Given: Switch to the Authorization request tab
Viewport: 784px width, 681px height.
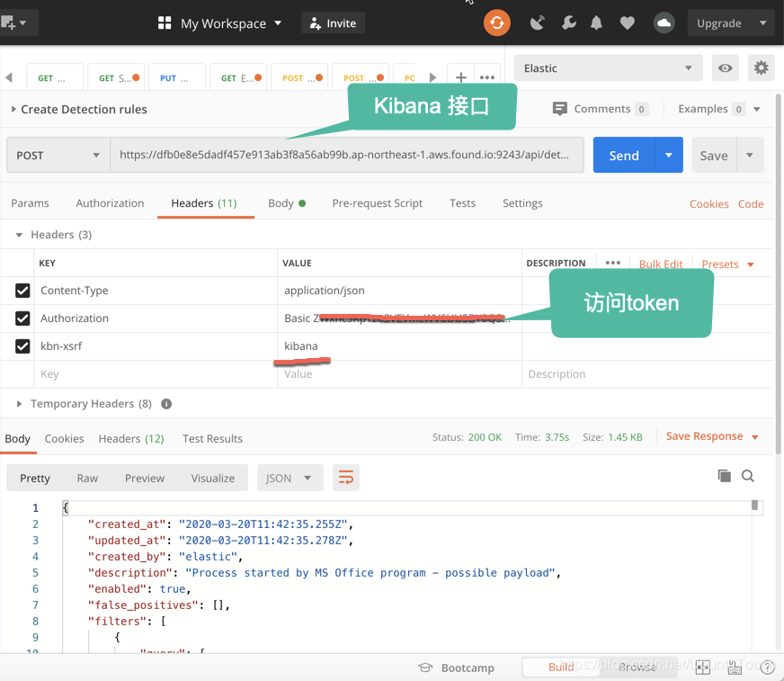Looking at the screenshot, I should (110, 203).
